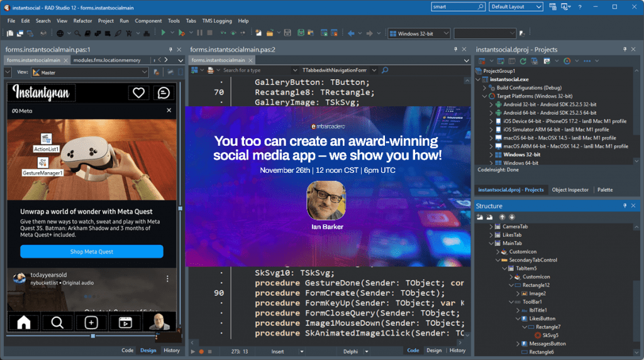Switch right editor to Design view
The image size is (644, 360).
point(434,350)
